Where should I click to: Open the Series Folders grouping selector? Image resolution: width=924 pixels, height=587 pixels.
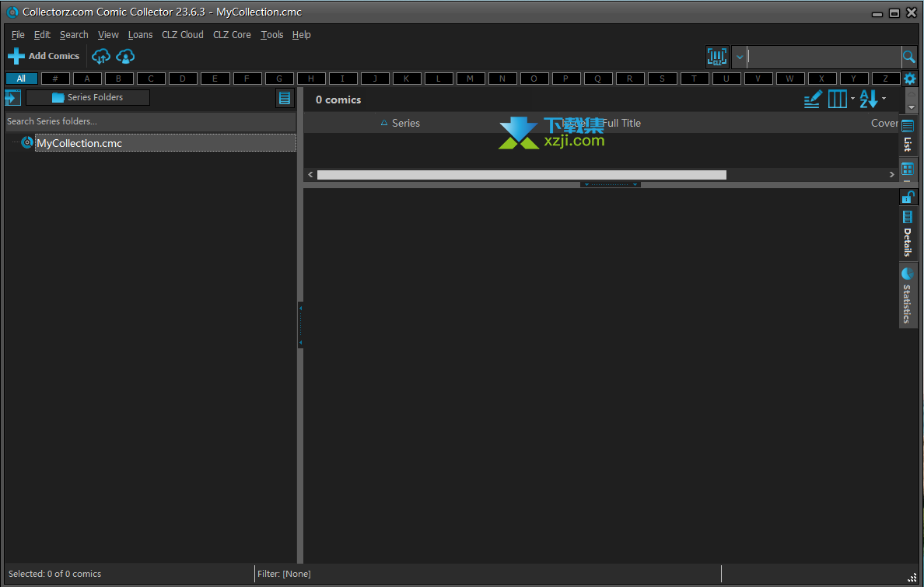tap(88, 97)
